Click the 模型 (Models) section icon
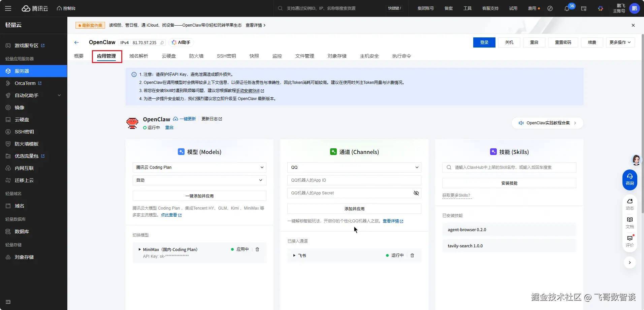Screen dimensions: 644x310 coord(181,152)
